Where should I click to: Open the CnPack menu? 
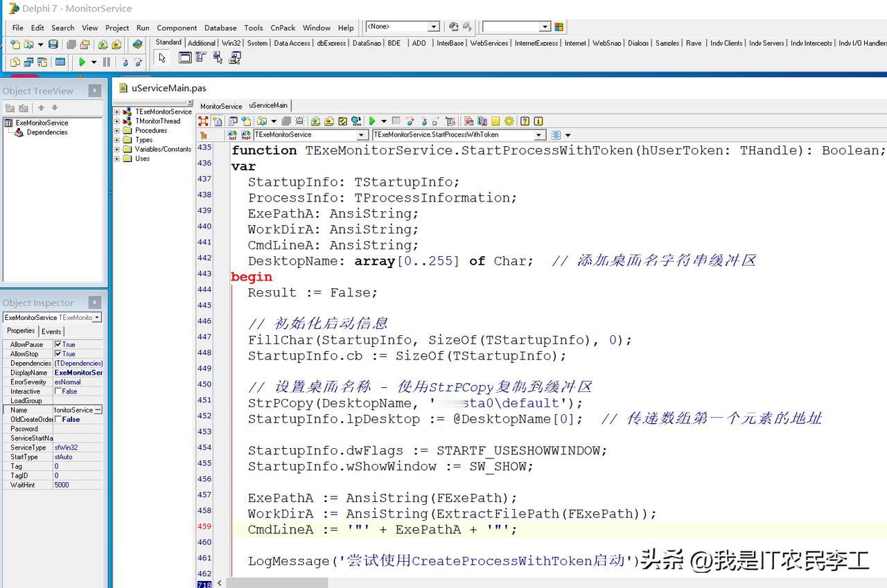[283, 28]
